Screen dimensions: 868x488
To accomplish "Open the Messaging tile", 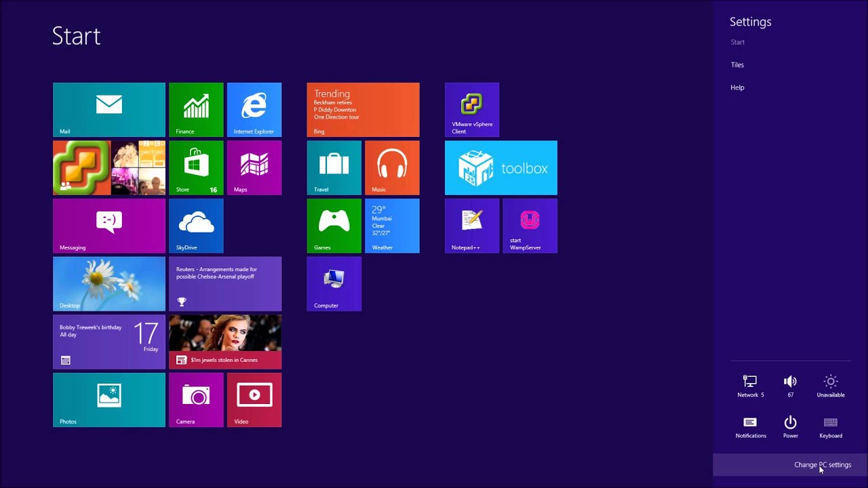I will (109, 226).
